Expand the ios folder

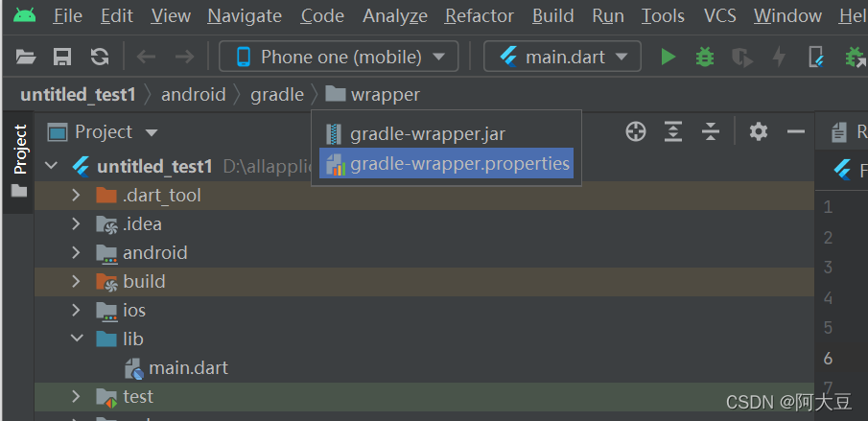coord(77,310)
